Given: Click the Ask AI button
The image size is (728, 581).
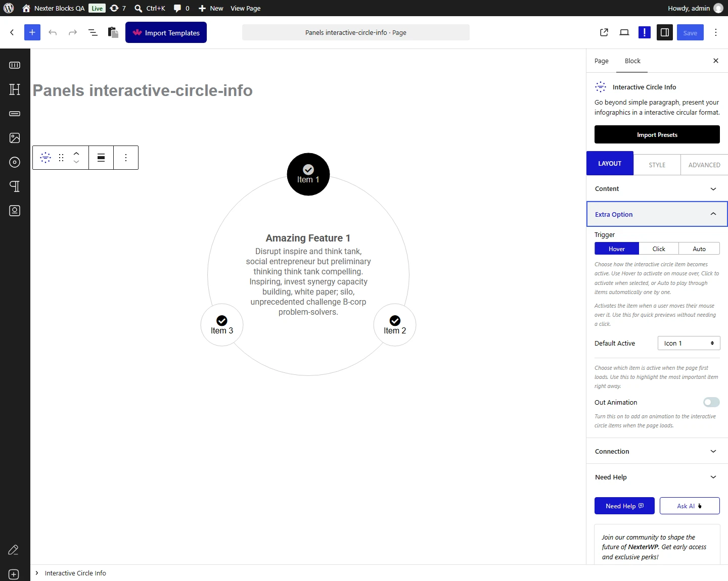Looking at the screenshot, I should coord(690,506).
